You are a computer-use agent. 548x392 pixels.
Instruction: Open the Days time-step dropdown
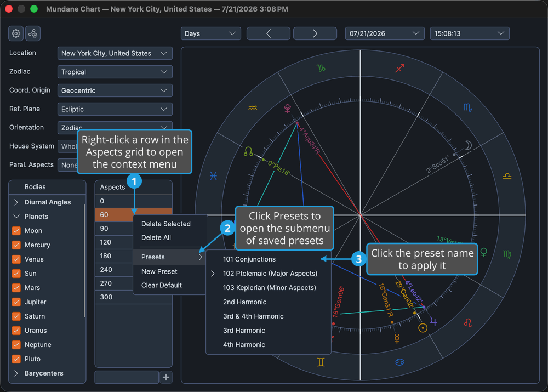pos(211,33)
